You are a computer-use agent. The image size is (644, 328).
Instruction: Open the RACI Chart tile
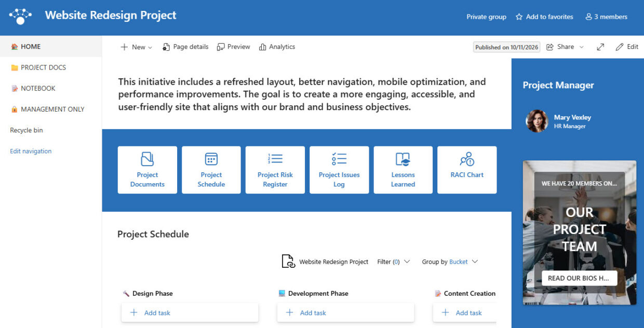(x=467, y=170)
